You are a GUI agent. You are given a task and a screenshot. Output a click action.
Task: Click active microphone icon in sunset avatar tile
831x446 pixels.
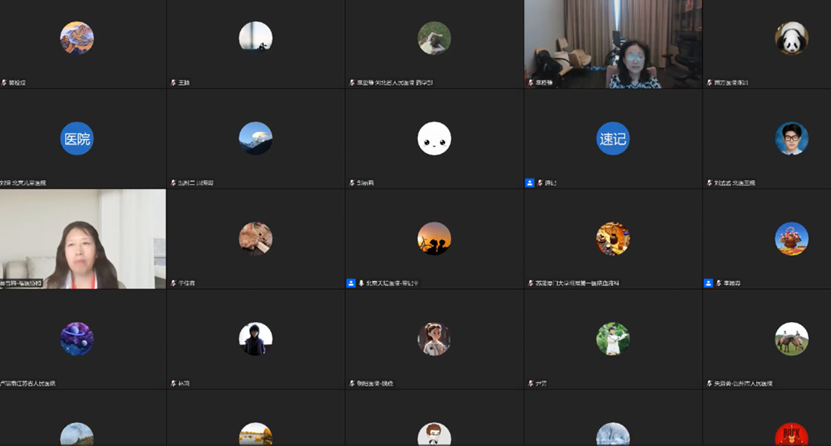point(361,283)
